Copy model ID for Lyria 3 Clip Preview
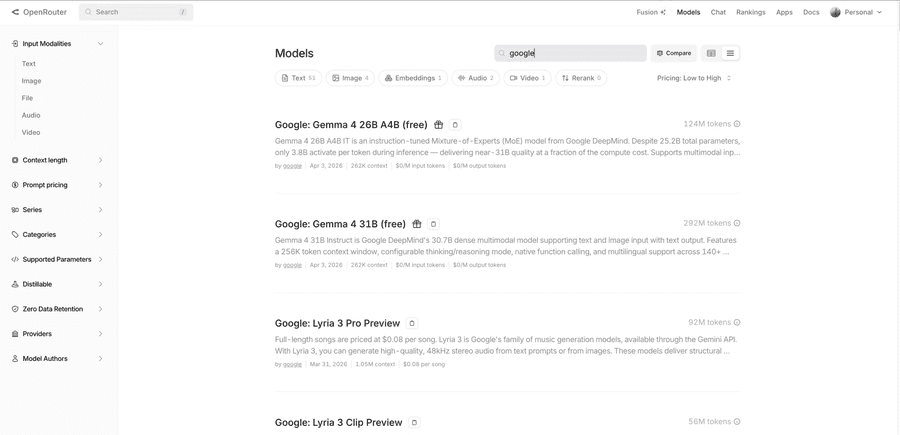 click(x=414, y=423)
